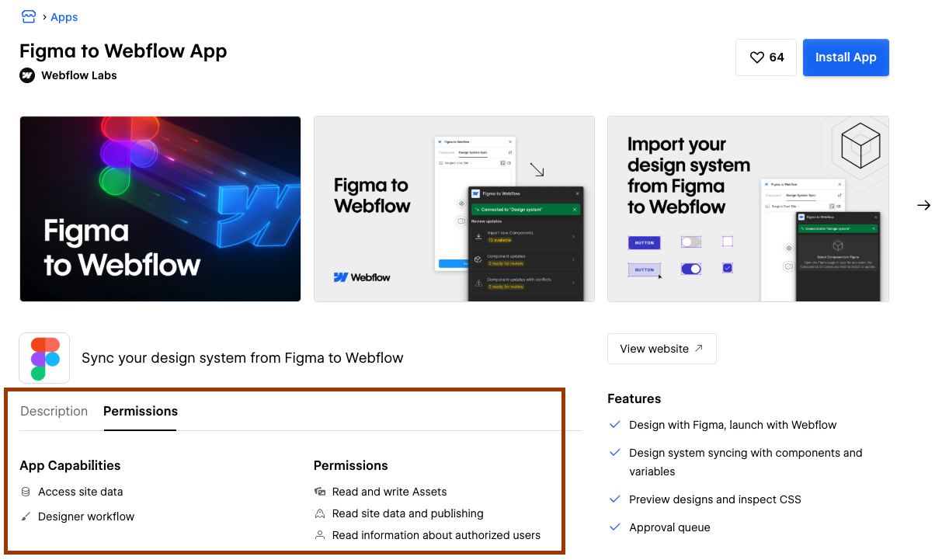Image resolution: width=949 pixels, height=560 pixels.
Task: Click the checkmark beside Preview designs feature
Action: click(x=614, y=499)
